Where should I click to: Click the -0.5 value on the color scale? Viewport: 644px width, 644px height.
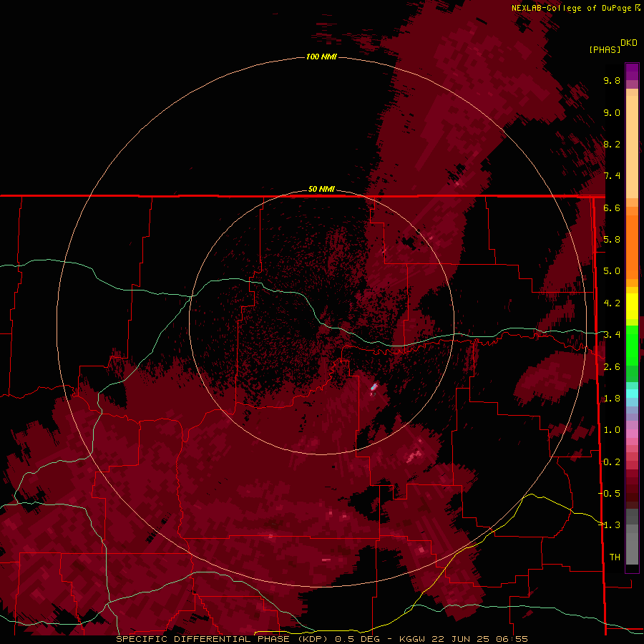(610, 494)
